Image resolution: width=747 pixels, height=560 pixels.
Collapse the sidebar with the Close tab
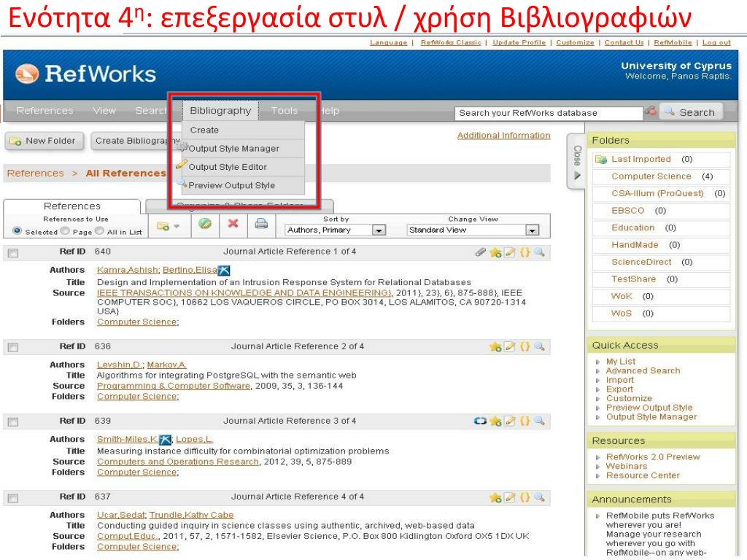[x=576, y=162]
